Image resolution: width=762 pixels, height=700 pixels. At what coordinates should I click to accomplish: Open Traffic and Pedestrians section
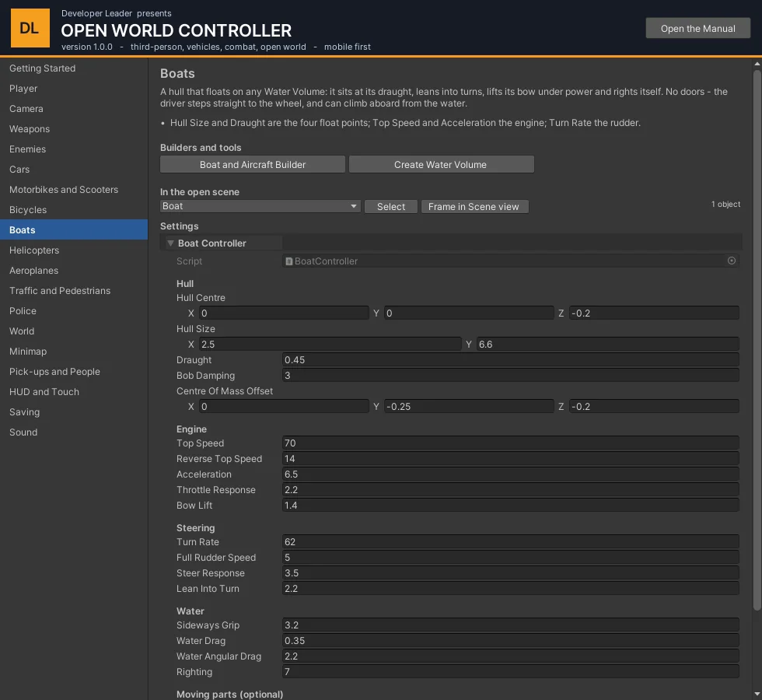point(74,291)
